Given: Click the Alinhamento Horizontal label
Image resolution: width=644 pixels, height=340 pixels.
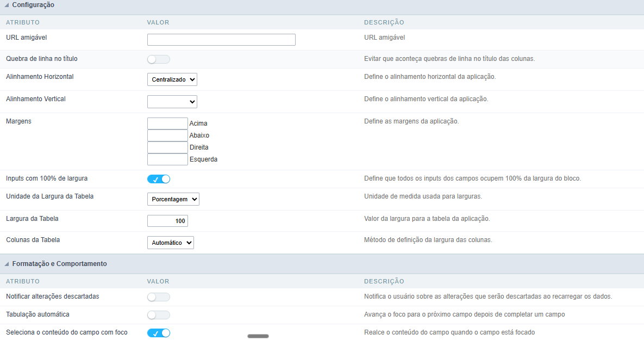Looking at the screenshot, I should (40, 77).
